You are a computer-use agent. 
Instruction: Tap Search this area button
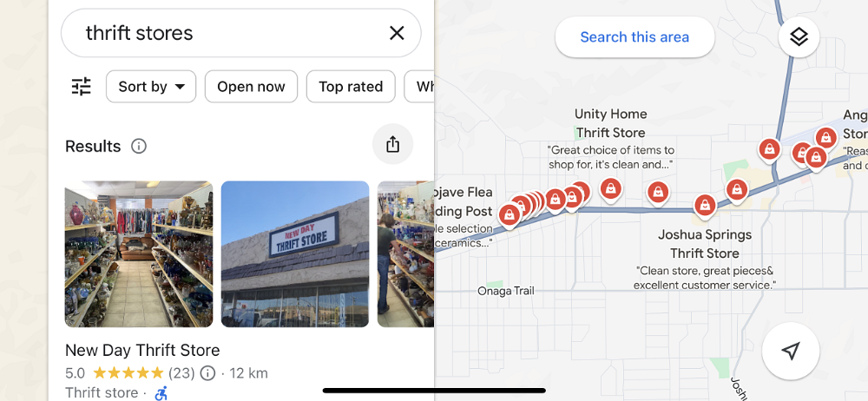click(x=635, y=37)
